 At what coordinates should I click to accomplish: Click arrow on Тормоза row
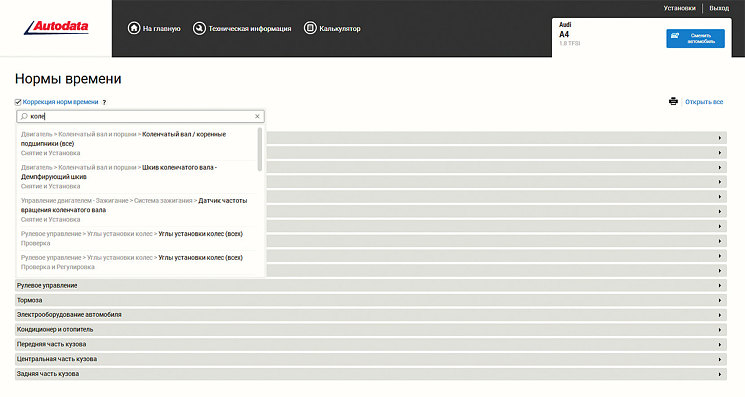click(720, 300)
